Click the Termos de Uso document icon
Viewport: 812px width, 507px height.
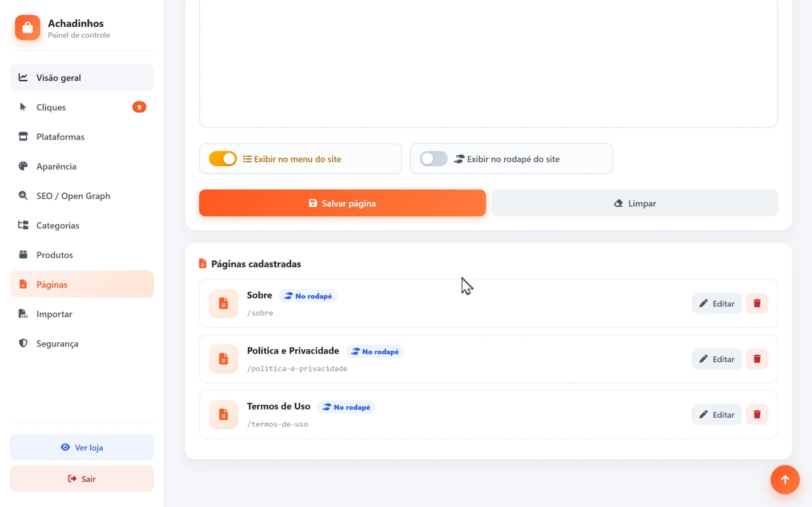pos(223,414)
